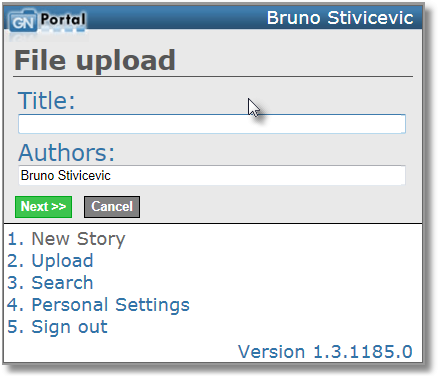This screenshot has width=439, height=379.
Task: Click the Title: field label
Action: coord(46,100)
